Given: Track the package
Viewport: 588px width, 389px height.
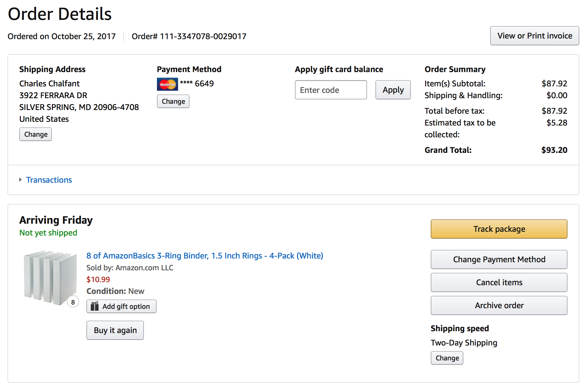Looking at the screenshot, I should 499,229.
